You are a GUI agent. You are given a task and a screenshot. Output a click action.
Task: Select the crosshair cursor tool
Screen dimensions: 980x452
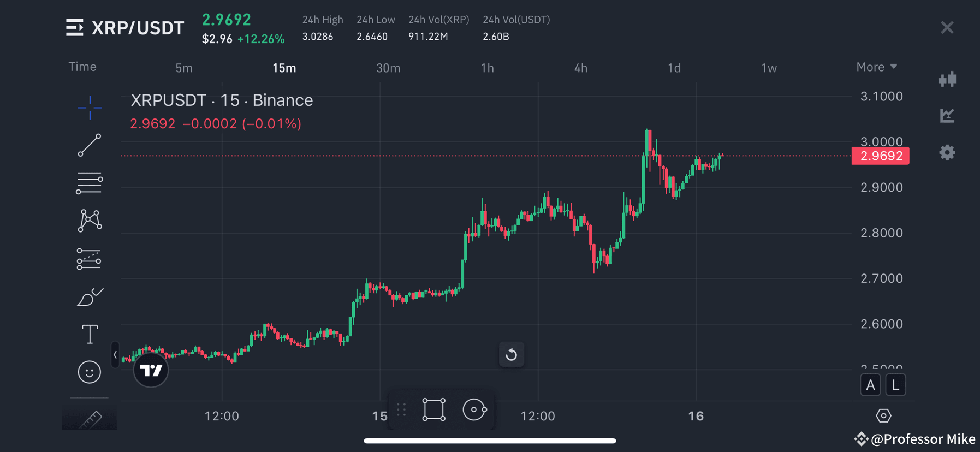point(90,108)
